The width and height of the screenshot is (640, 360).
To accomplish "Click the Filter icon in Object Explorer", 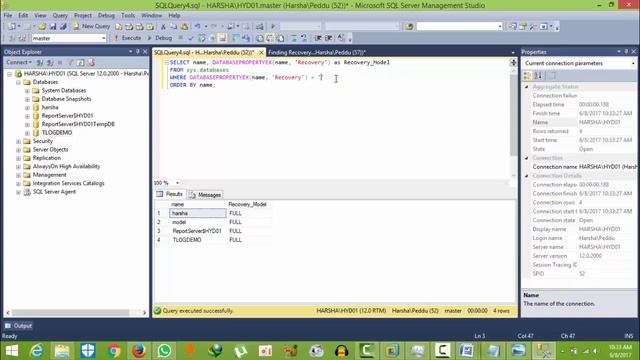I will [x=70, y=62].
